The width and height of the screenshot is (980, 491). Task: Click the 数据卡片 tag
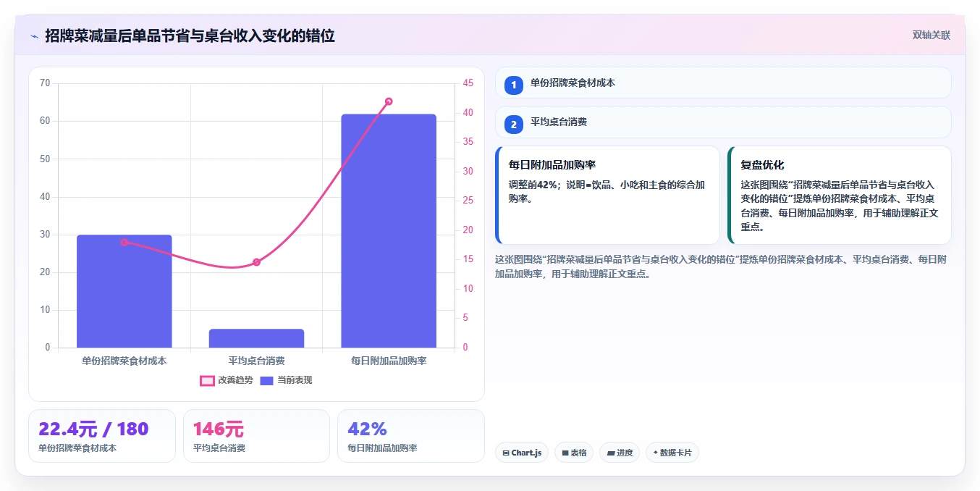[672, 453]
